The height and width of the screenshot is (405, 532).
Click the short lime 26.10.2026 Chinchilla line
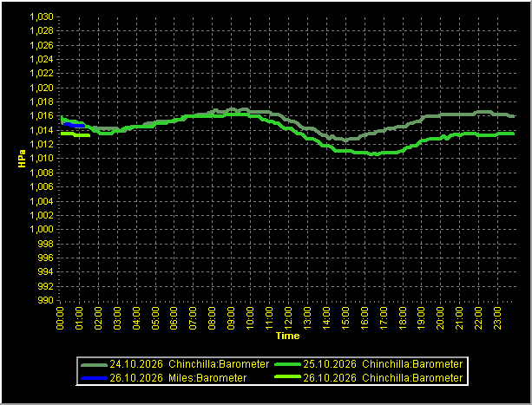point(76,134)
